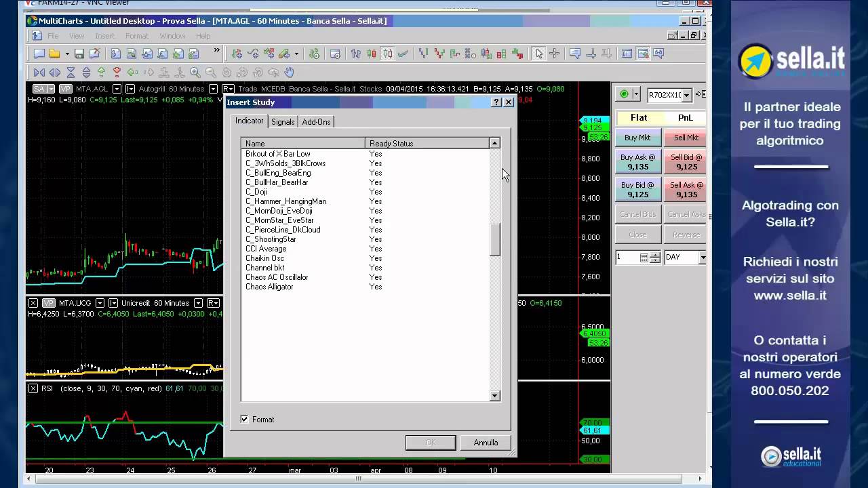Click the Annulla button
Screen dimensions: 868x488
click(x=486, y=443)
